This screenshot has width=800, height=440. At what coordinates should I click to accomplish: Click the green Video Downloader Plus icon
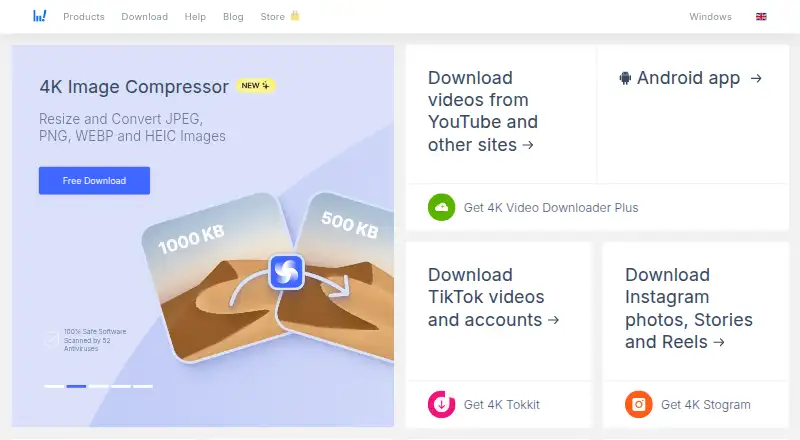441,207
